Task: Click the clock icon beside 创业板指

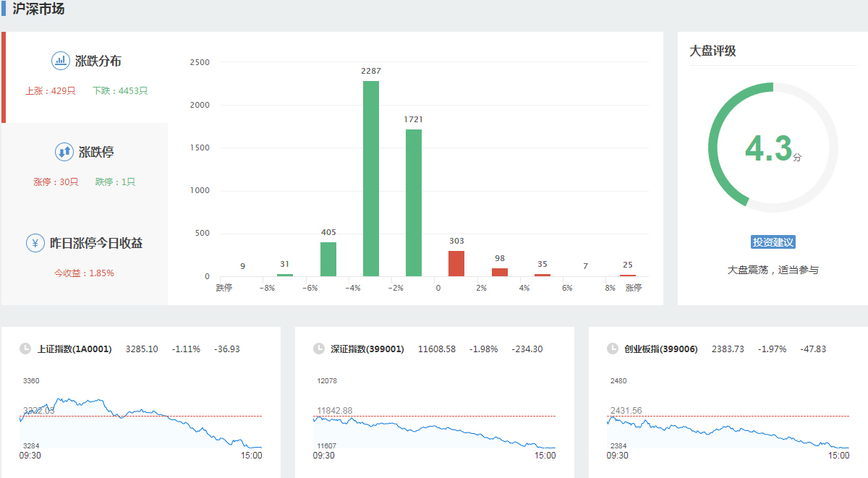Action: click(613, 349)
